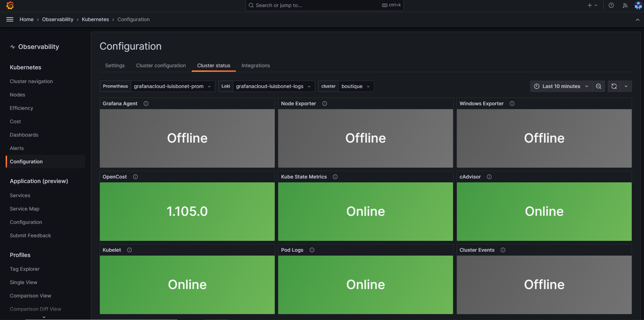Screen dimensions: 644x320
Task: Open Cost in sidebar
Action: [15, 121]
